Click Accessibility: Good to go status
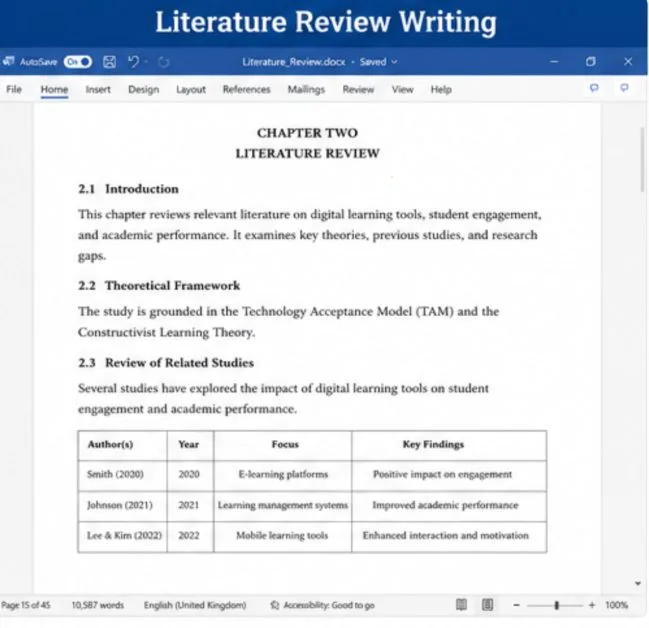Image resolution: width=649 pixels, height=628 pixels. point(329,605)
